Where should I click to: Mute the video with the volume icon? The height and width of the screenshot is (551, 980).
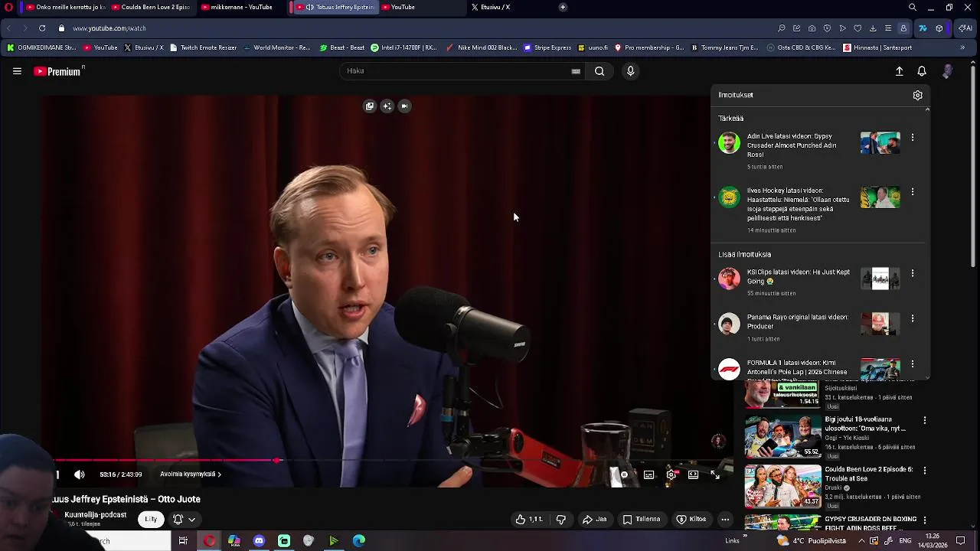pos(80,474)
